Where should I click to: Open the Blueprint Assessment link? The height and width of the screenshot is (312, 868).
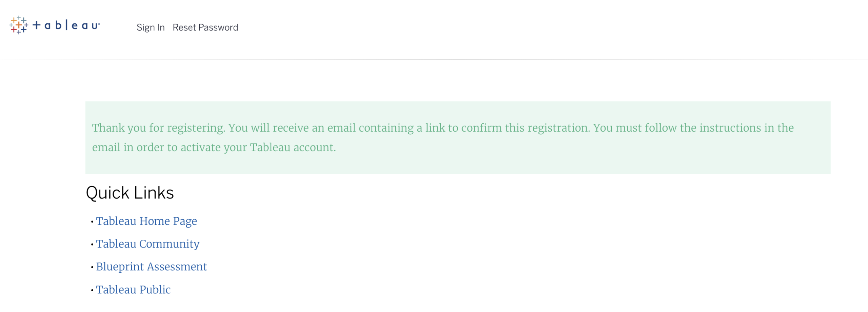pyautogui.click(x=151, y=267)
